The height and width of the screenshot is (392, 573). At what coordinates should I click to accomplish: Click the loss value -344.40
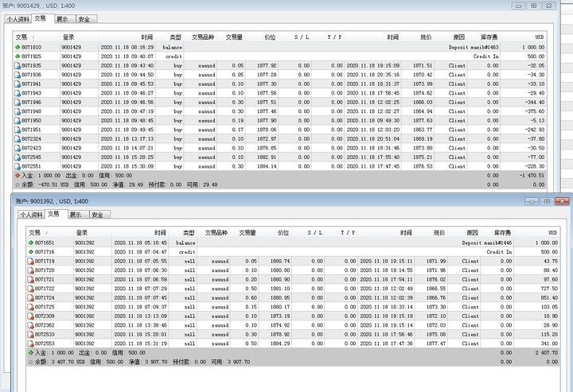pos(534,103)
